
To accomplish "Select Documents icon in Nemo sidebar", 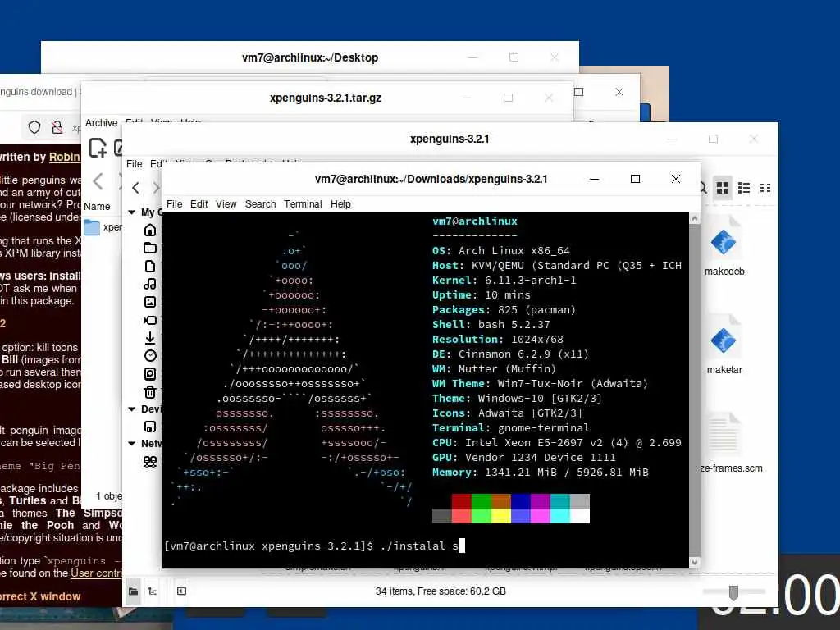I will click(150, 266).
